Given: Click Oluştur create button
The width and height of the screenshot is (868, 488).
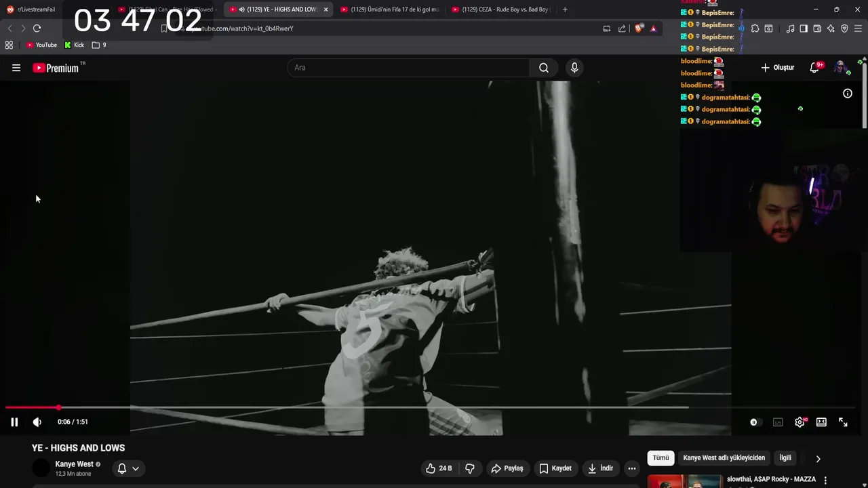Looking at the screenshot, I should click(x=777, y=68).
